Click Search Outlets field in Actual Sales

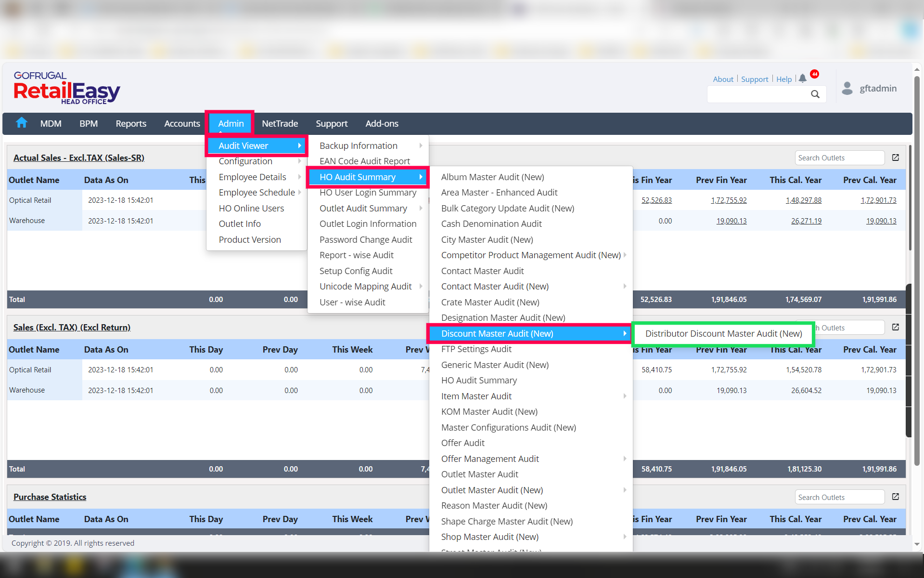pyautogui.click(x=839, y=158)
